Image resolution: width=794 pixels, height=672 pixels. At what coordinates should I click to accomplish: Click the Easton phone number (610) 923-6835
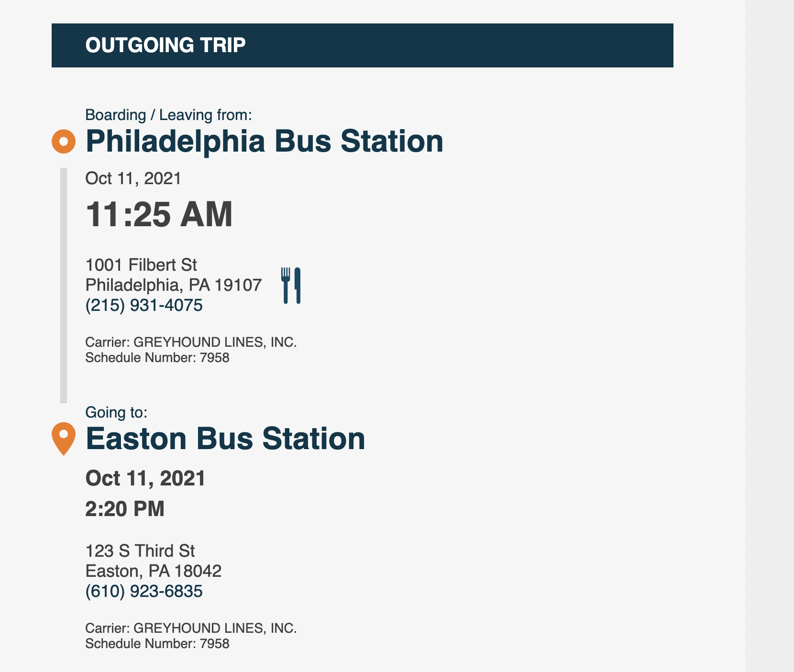pos(144,592)
